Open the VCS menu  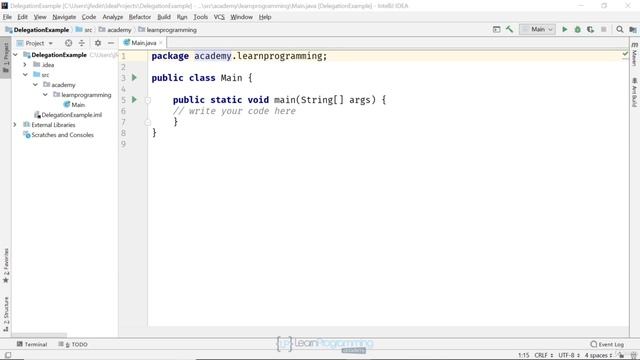219,17
